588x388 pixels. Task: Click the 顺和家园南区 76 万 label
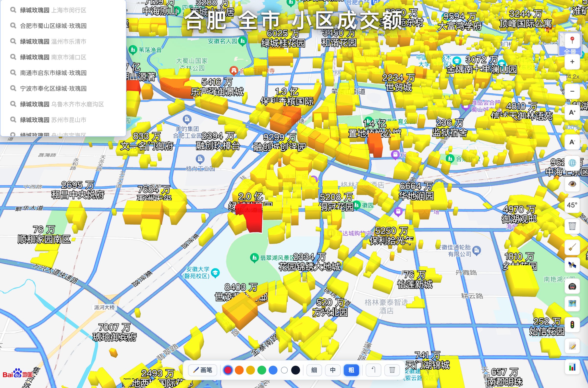(x=44, y=235)
